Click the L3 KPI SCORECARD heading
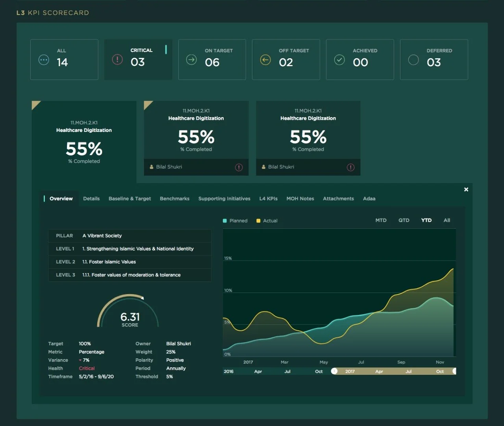 coord(53,13)
